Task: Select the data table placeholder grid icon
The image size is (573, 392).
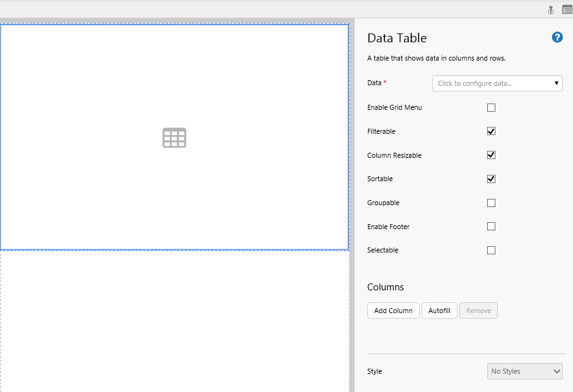Action: (x=174, y=138)
